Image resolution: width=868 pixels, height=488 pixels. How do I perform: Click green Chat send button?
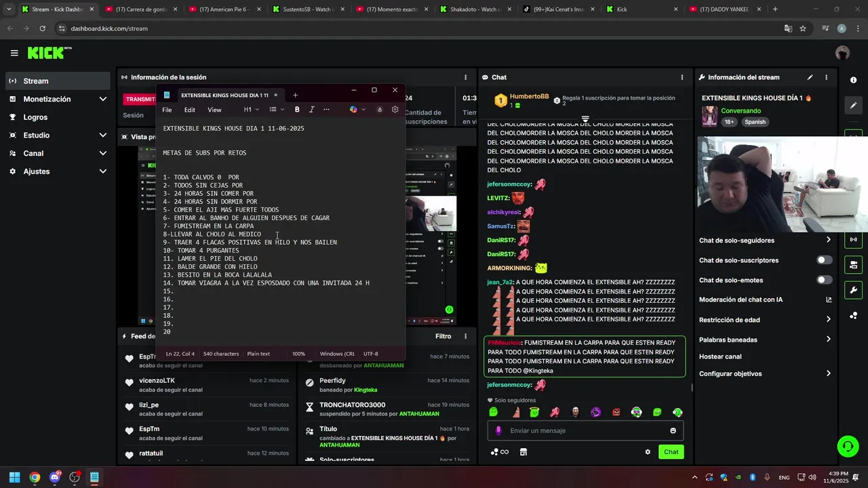point(671,452)
